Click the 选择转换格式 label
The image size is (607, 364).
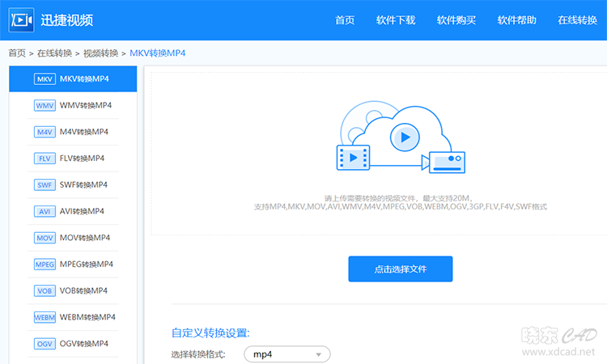198,354
